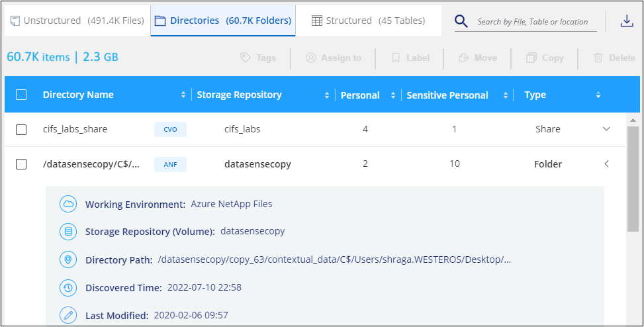Click the CVO badge on cifs_labs_share
Viewport: 644px width, 327px height.
tap(170, 130)
